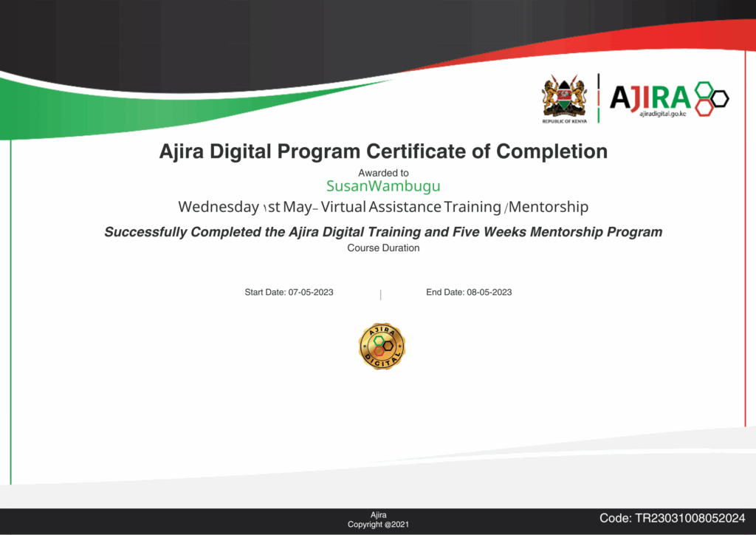Click the AJIRA logo wordmark

(650, 97)
